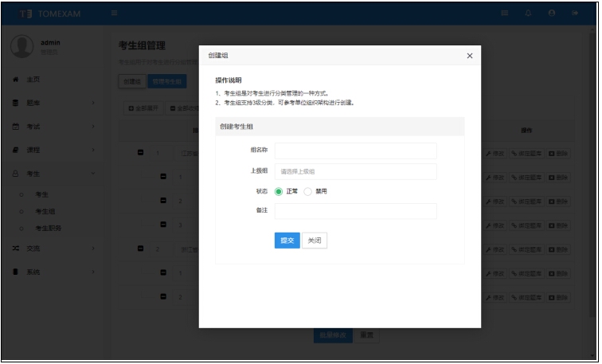Click 修改 for the 江苏省 row
Screen dimensions: 602x364
click(x=494, y=154)
